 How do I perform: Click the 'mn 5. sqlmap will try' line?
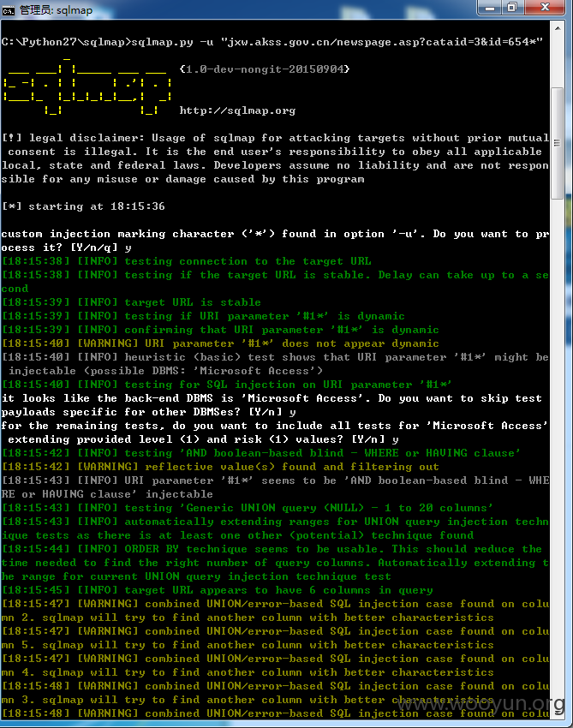(248, 644)
